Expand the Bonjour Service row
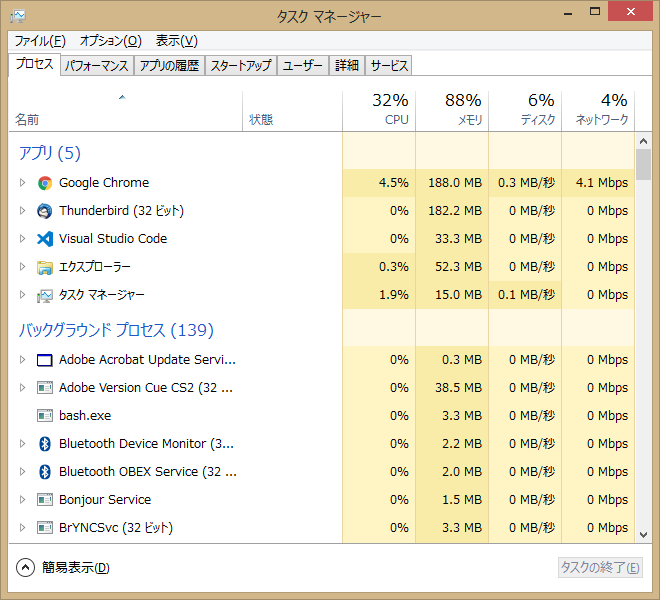 click(x=22, y=500)
